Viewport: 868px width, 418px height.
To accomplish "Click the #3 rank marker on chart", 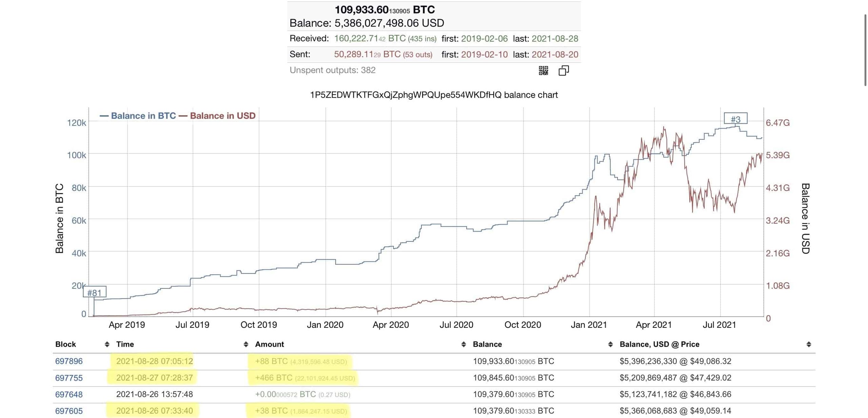I will (x=735, y=119).
